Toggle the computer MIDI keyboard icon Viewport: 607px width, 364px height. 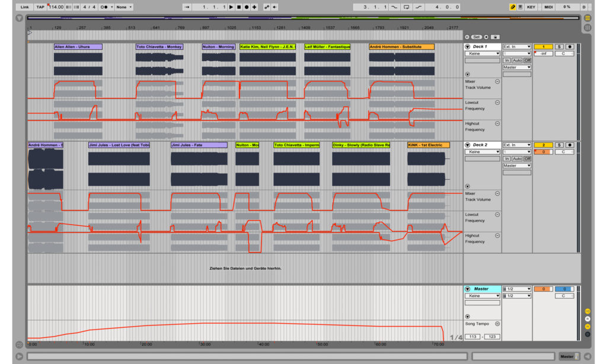click(x=520, y=7)
